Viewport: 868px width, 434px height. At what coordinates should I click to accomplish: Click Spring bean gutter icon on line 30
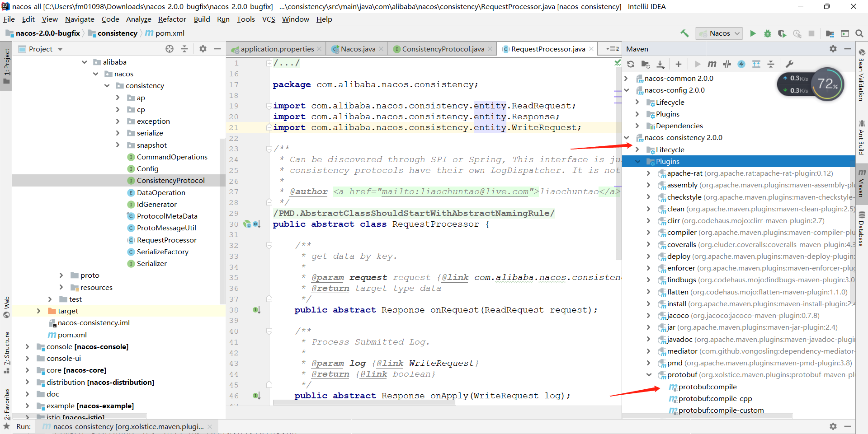[x=247, y=224]
